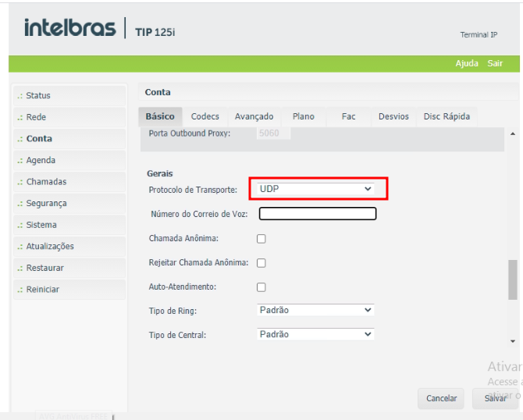Viewport: 523px width, 420px height.
Task: Expand the Tipo de Ring dropdown
Action: (316, 310)
